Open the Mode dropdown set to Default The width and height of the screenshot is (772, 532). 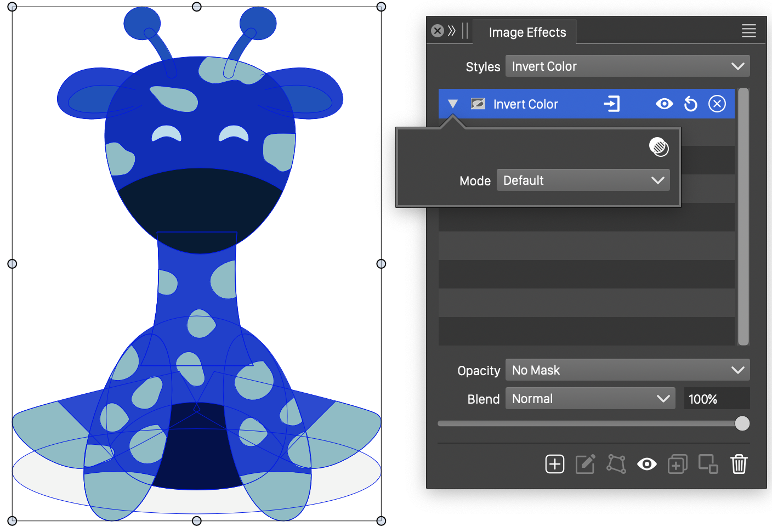click(x=583, y=180)
